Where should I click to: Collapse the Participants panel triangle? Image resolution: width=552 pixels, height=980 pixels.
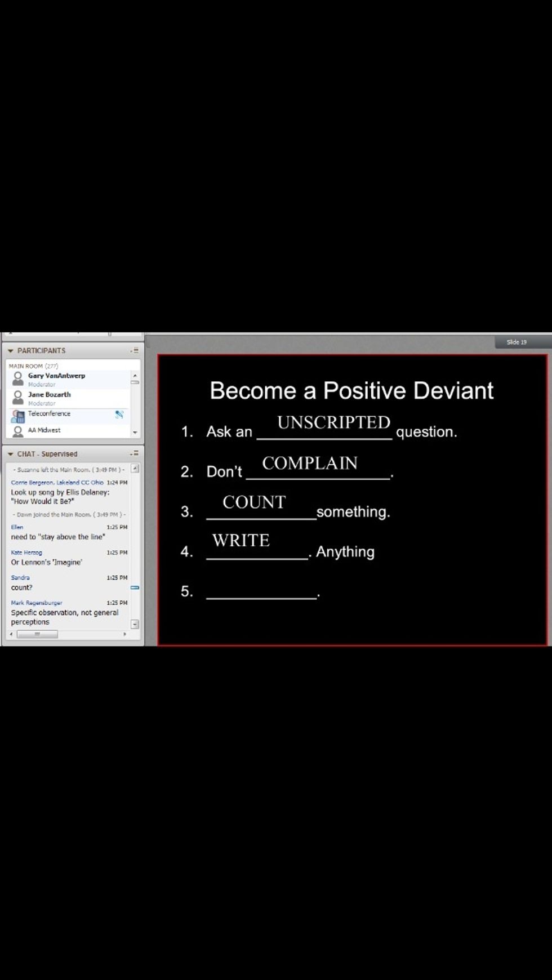(x=10, y=351)
